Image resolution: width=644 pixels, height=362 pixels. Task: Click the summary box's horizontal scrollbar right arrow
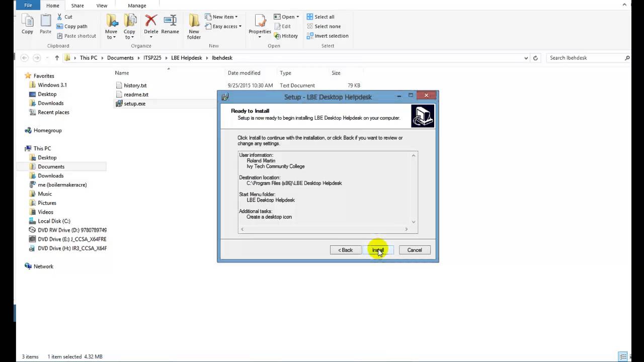point(407,229)
